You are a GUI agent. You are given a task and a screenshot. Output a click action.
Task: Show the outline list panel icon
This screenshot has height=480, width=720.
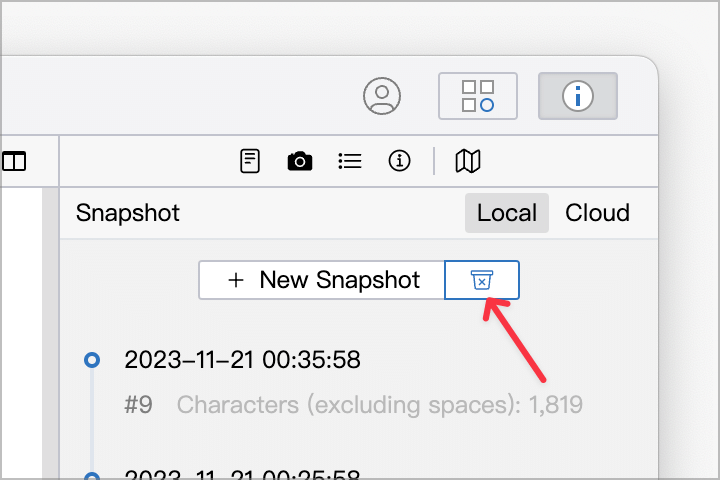click(350, 161)
